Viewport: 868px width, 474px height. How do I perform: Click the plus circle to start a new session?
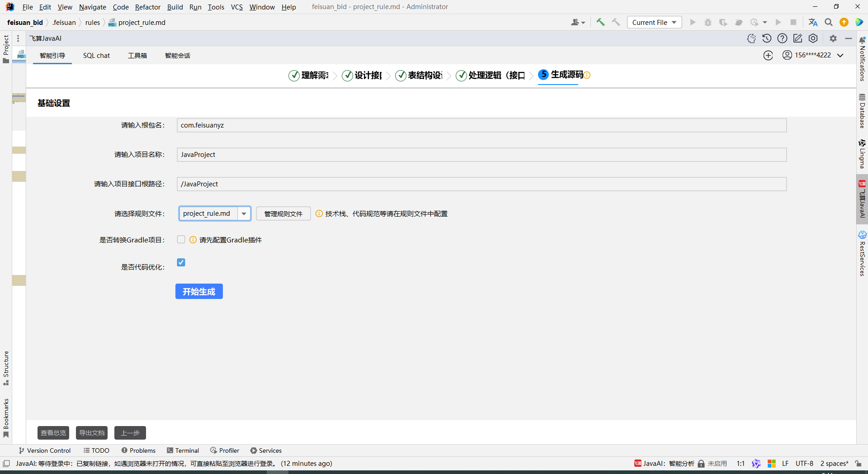768,55
